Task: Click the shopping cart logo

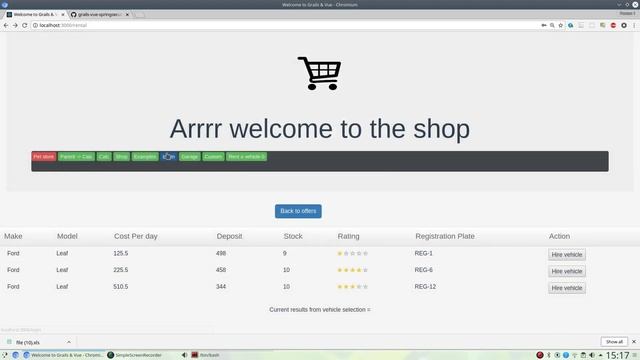Action: coord(320,73)
